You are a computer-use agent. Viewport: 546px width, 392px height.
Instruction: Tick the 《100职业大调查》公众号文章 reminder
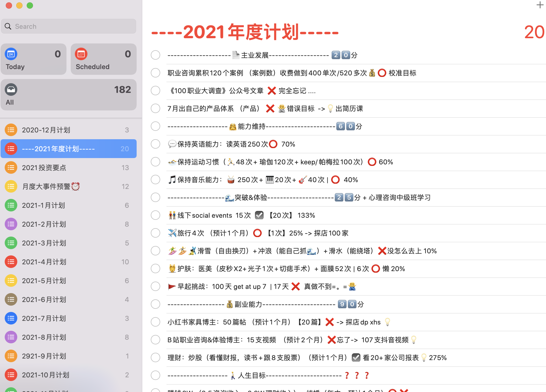pos(155,91)
